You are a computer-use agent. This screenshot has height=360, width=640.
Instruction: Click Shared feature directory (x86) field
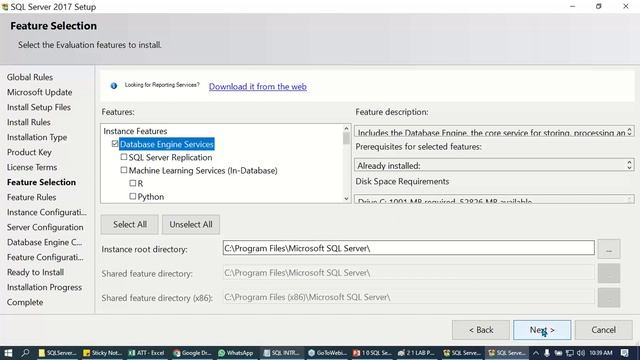(x=409, y=297)
